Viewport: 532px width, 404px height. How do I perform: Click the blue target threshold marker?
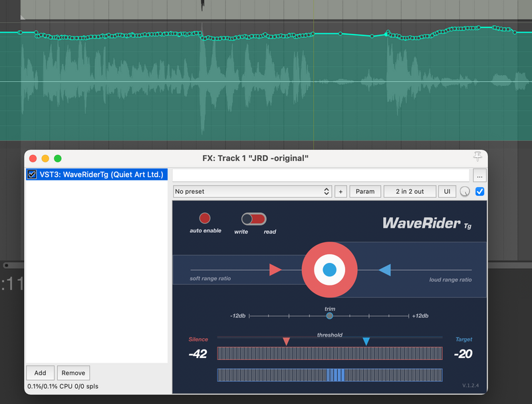pyautogui.click(x=366, y=341)
